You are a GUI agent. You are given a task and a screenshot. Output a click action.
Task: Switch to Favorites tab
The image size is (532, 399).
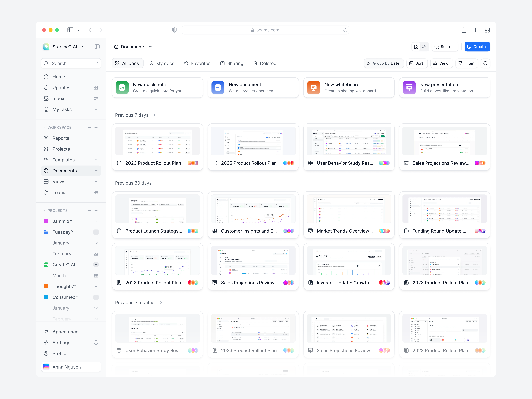(x=197, y=63)
